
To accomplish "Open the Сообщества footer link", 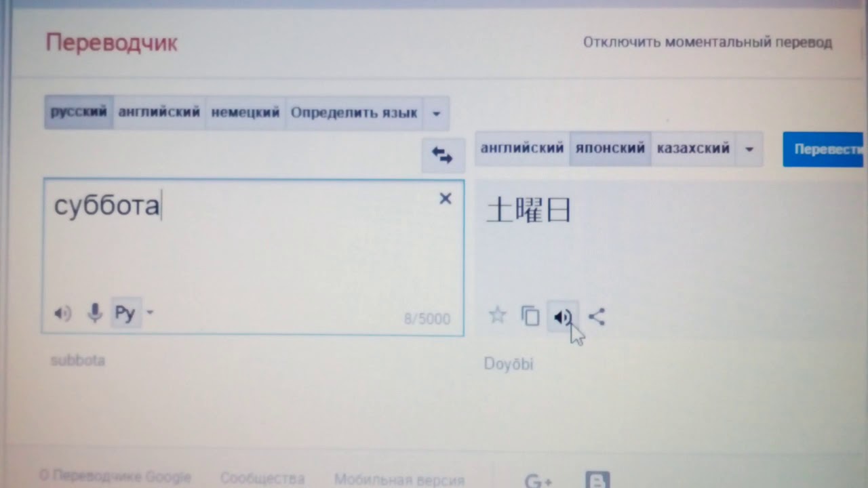I will click(262, 479).
